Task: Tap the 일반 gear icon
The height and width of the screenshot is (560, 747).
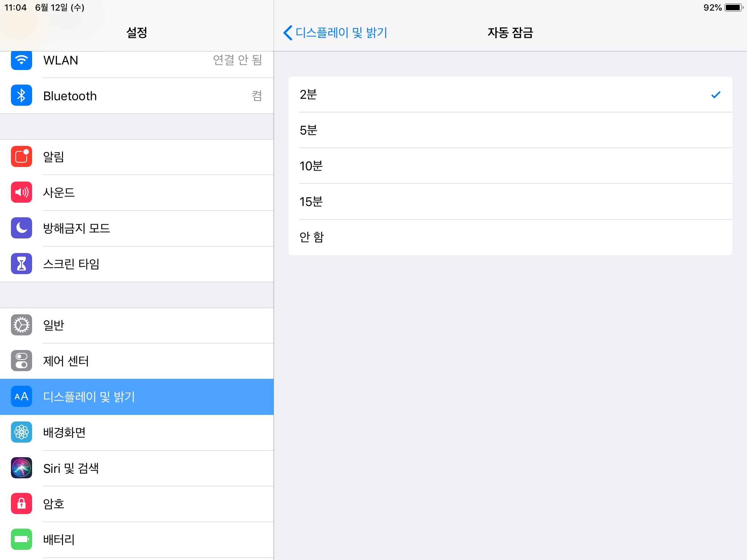Action: (x=22, y=325)
